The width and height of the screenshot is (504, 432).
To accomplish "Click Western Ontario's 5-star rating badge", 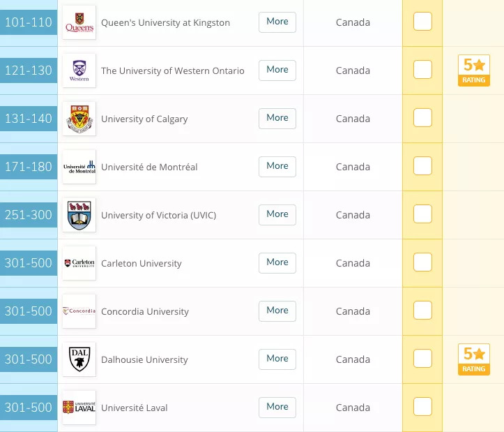I will point(473,70).
